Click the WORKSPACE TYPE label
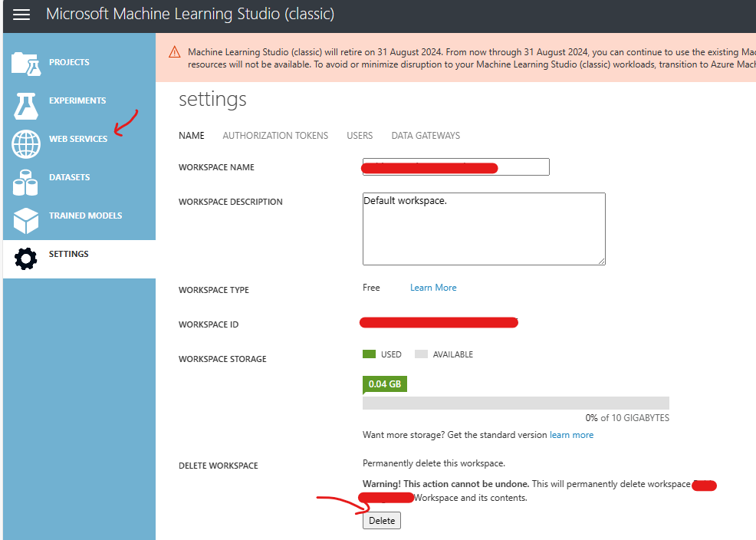 [214, 290]
